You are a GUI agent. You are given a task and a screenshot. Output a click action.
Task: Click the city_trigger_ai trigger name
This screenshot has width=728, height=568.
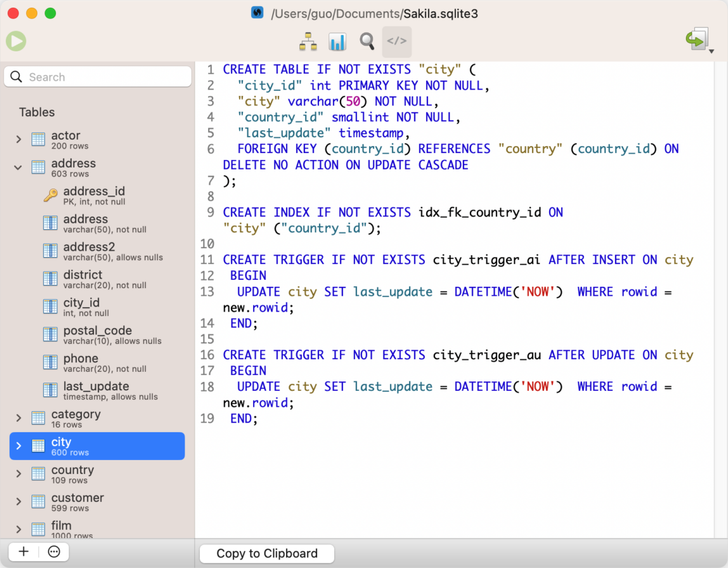click(486, 260)
